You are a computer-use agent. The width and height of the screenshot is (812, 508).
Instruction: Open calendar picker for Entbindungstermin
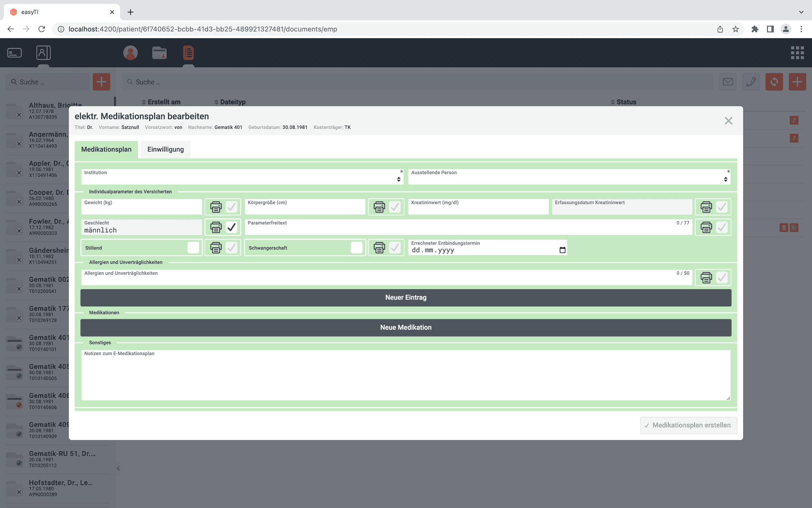pos(562,250)
